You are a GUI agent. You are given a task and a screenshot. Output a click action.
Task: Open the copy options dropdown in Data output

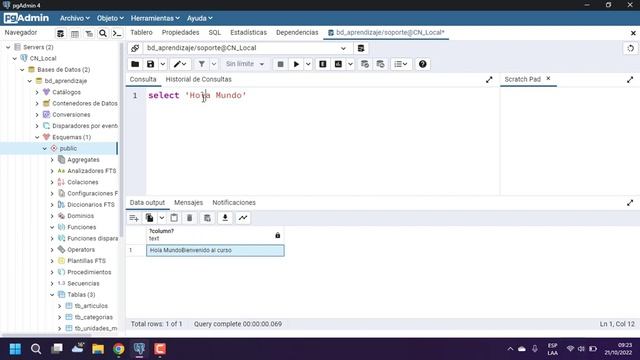click(x=162, y=218)
